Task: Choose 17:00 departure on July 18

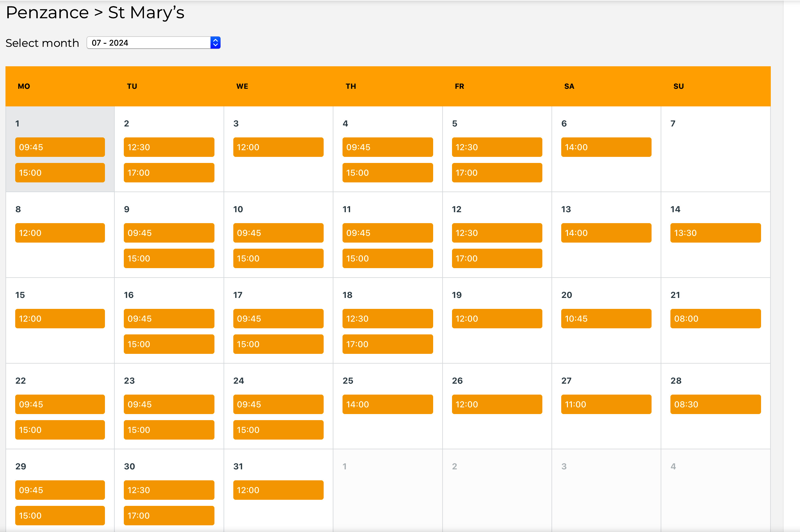Action: (387, 344)
